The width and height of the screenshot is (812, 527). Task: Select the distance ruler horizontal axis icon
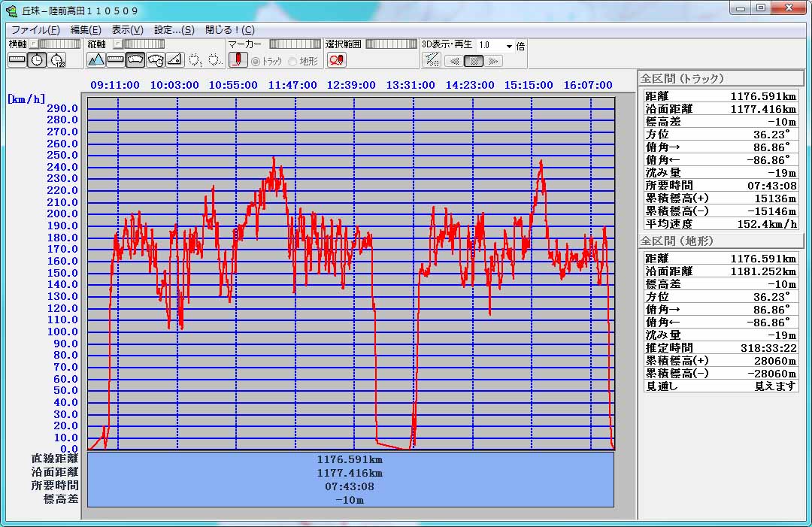(17, 60)
